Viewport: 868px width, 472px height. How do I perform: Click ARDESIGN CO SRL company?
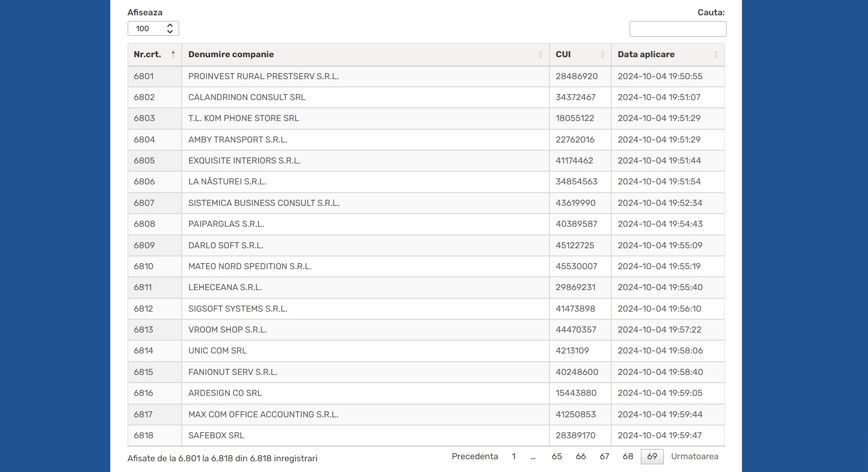coord(225,393)
